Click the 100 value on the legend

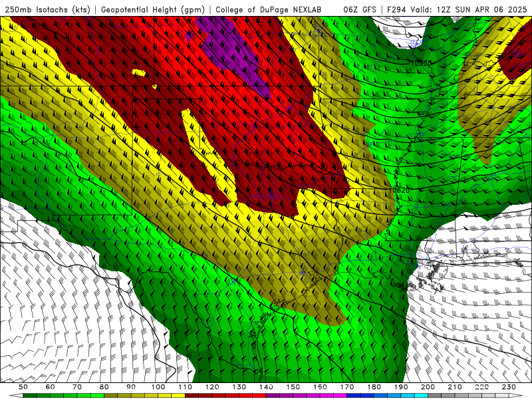pos(158,387)
